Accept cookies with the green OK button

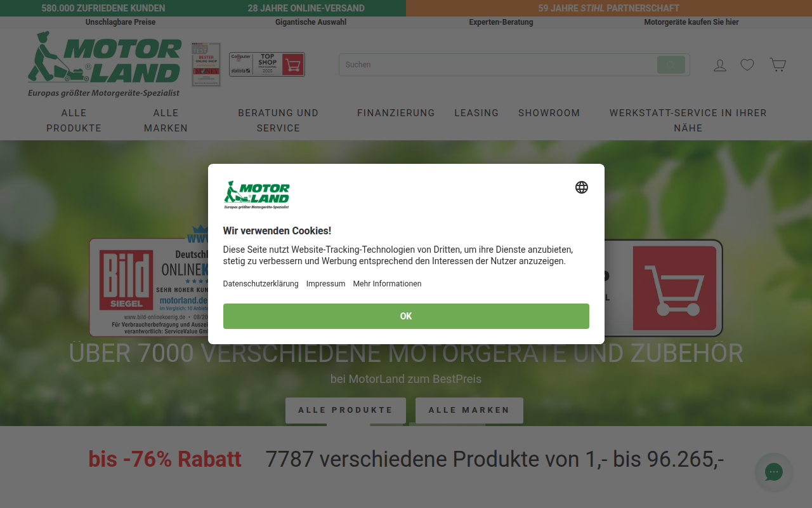click(406, 316)
